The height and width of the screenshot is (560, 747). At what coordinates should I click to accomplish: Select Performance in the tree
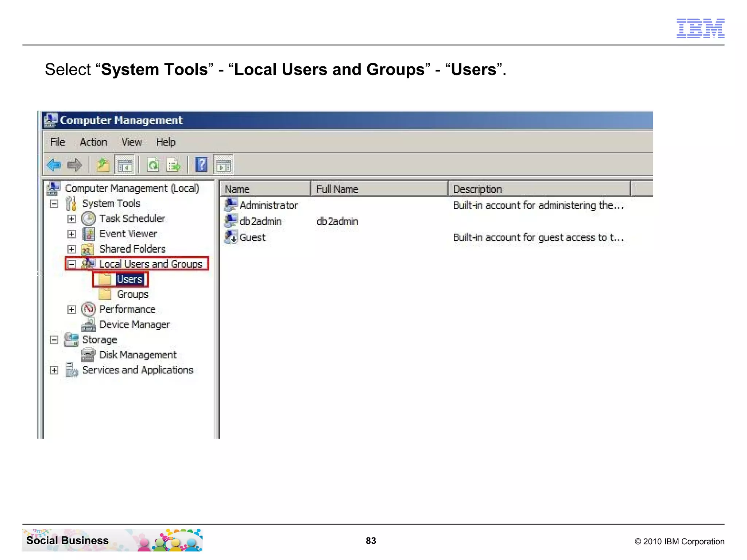127,310
